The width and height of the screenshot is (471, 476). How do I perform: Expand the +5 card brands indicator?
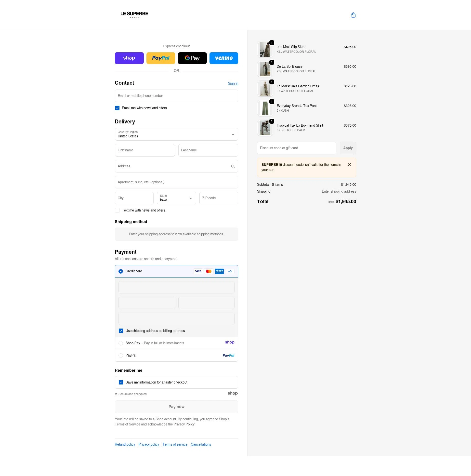(x=230, y=271)
